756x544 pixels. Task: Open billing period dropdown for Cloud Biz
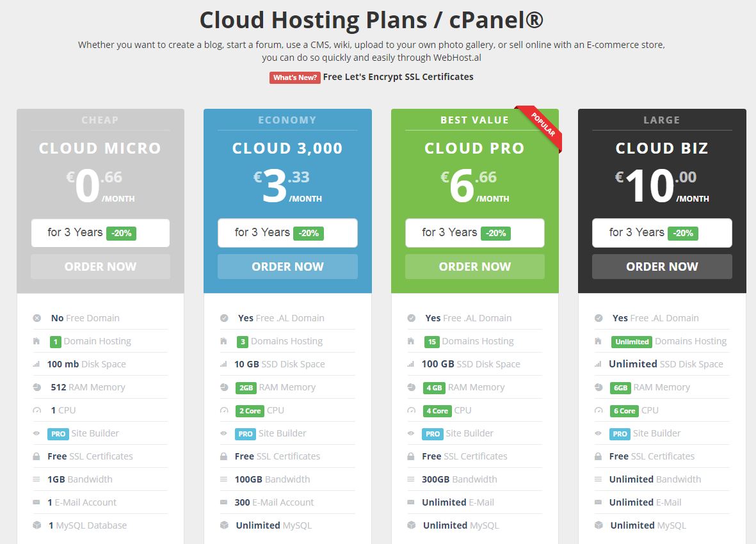point(662,233)
